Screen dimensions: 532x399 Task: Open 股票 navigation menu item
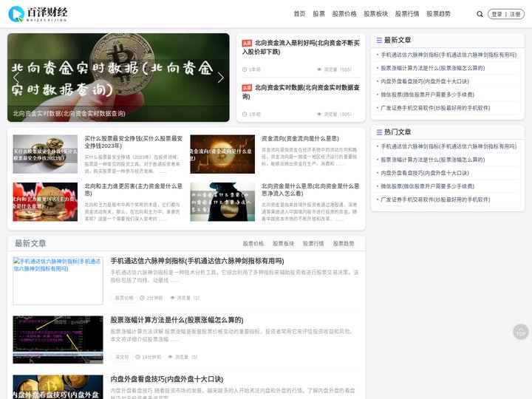[318, 14]
